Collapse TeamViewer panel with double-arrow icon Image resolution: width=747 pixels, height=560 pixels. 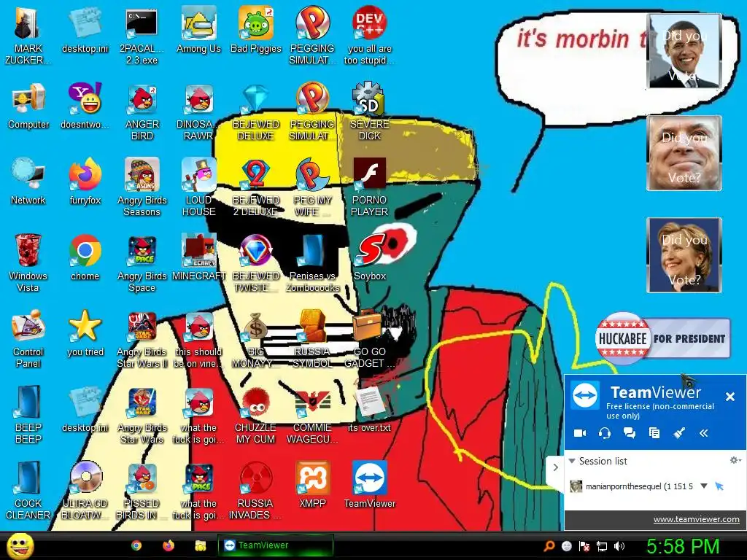point(704,433)
